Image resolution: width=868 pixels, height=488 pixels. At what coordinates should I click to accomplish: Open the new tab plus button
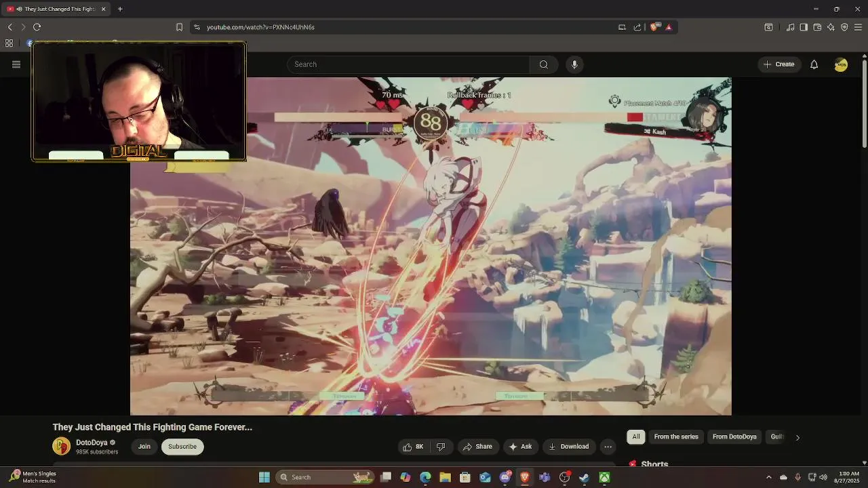(120, 9)
